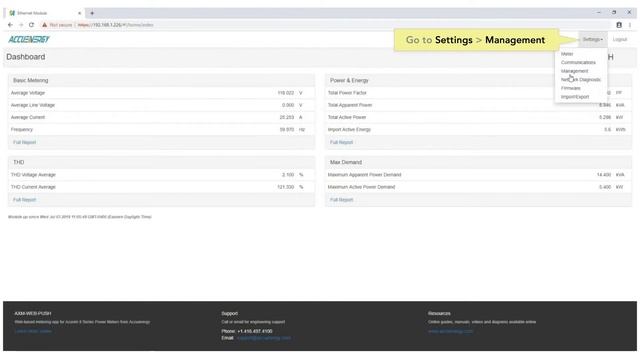Select the Ethernet Module browser tab
Viewport: 640px width, 360px height.
[45, 13]
